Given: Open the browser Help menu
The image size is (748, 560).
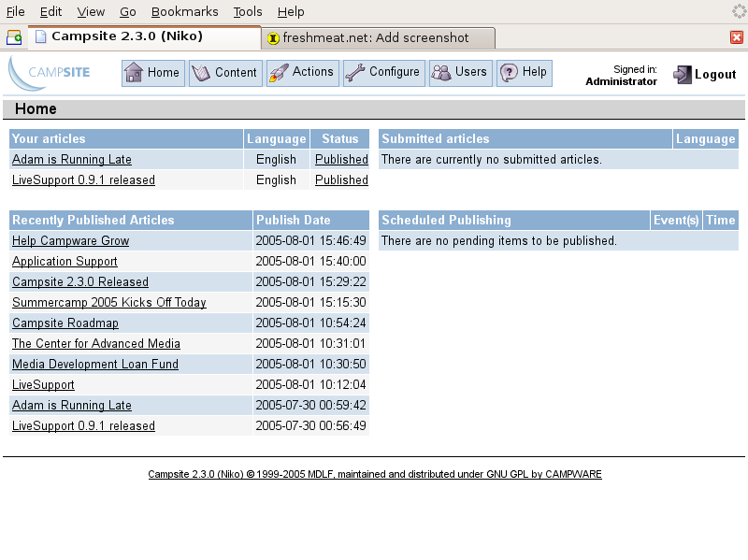Looking at the screenshot, I should point(291,11).
